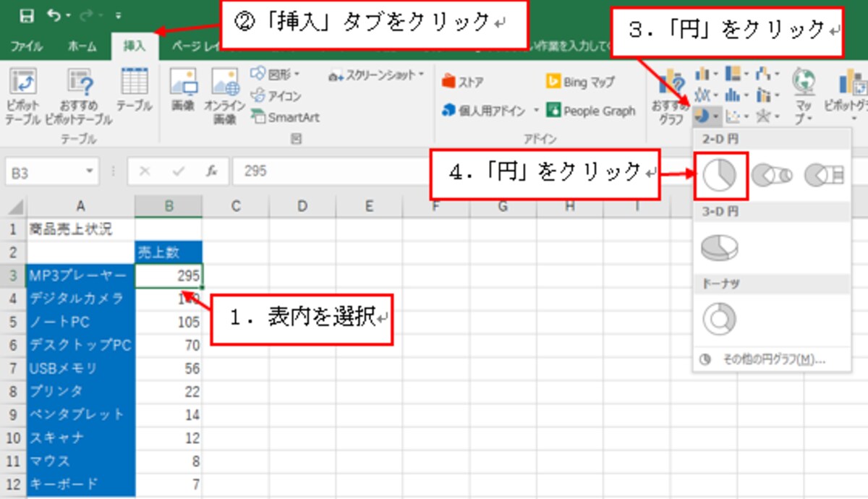Click the Undo arrow icon
The width and height of the screenshot is (868, 499).
(x=54, y=14)
